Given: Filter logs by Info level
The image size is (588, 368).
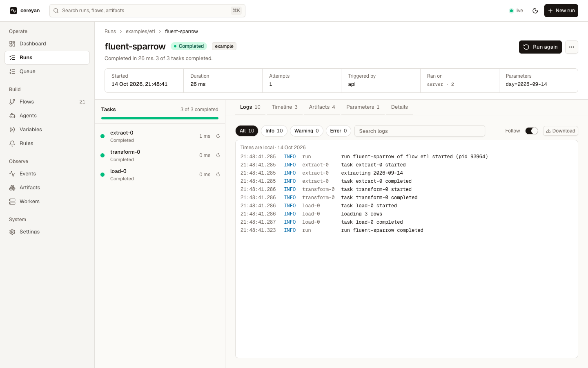Looking at the screenshot, I should coord(274,131).
